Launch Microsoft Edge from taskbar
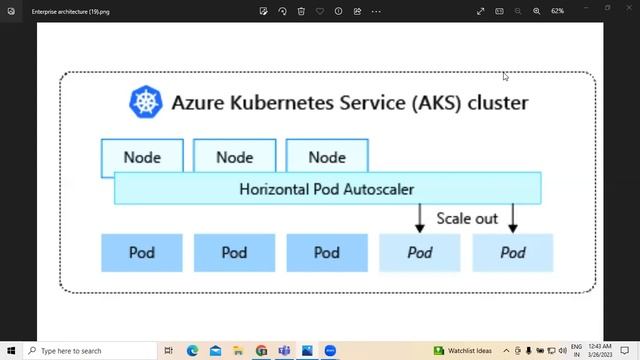Image resolution: width=640 pixels, height=360 pixels. [x=192, y=351]
